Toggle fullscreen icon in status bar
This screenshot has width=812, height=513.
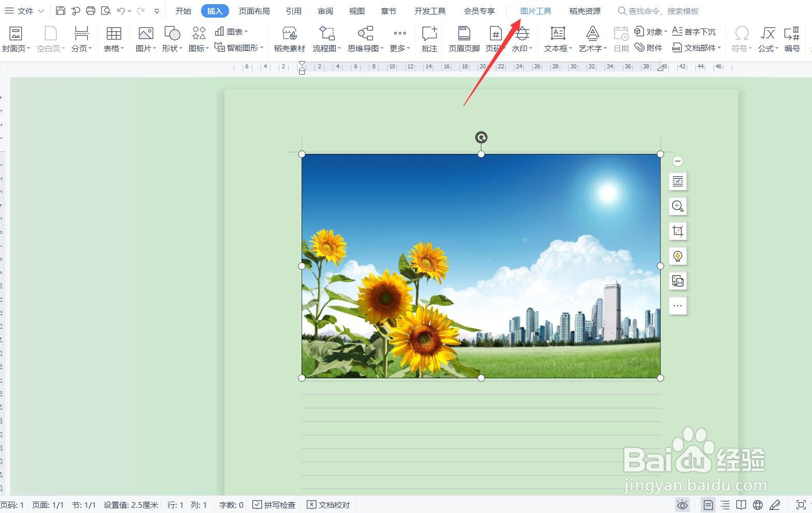pyautogui.click(x=801, y=505)
